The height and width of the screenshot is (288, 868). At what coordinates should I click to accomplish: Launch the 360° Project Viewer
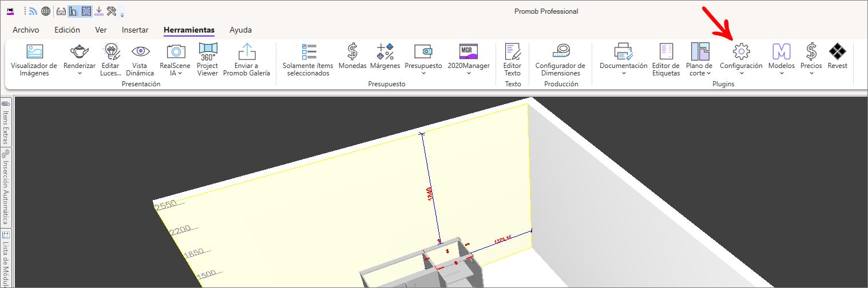[x=208, y=60]
